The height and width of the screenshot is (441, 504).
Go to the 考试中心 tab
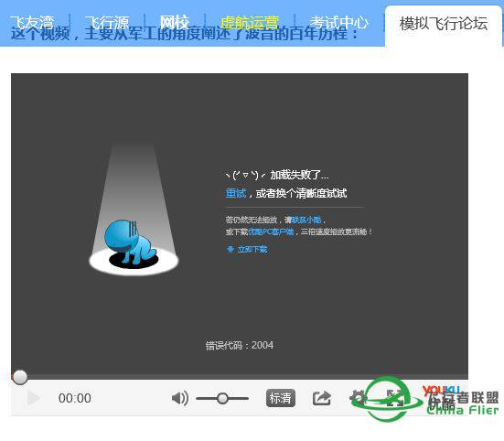[338, 23]
